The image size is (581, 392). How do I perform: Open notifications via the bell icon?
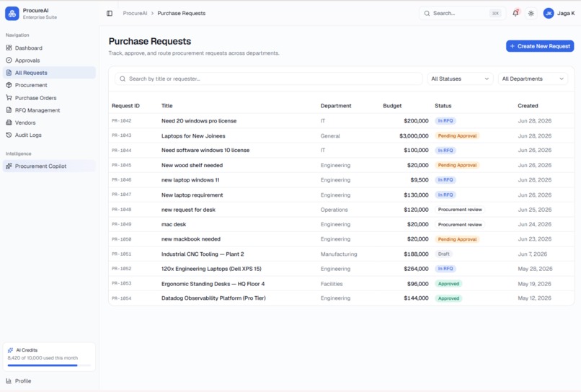coord(515,13)
